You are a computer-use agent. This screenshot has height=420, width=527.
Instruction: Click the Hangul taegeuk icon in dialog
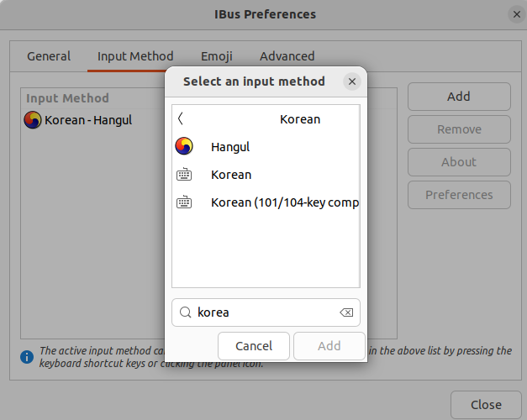pos(184,146)
